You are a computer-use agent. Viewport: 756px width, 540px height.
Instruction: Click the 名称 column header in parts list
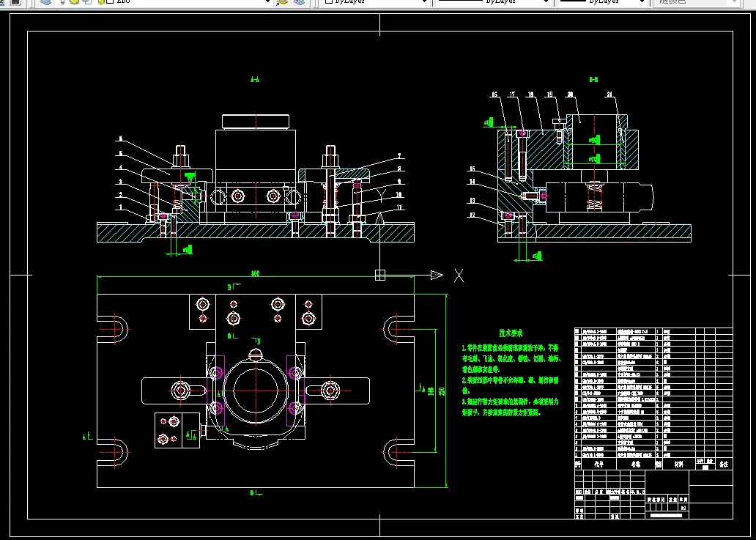point(635,465)
